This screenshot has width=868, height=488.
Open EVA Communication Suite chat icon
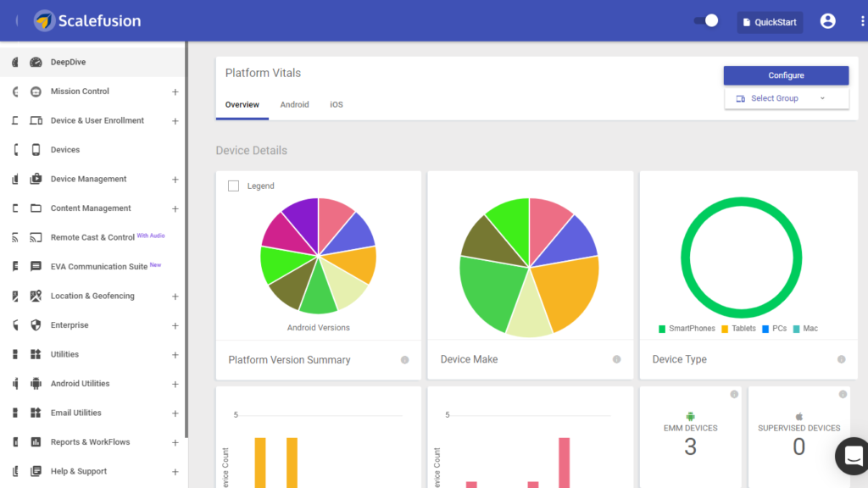tap(36, 267)
